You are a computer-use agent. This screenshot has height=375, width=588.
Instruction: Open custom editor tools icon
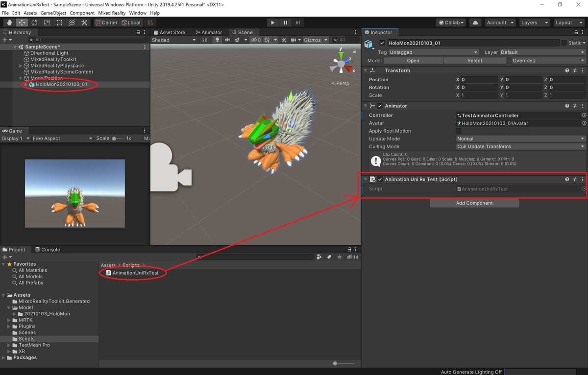[84, 23]
